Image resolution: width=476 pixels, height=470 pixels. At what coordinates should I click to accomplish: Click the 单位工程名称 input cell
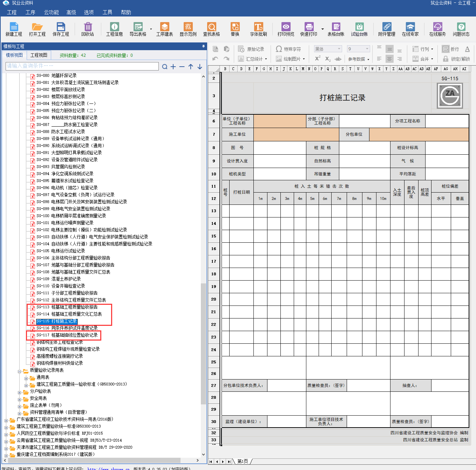click(x=280, y=121)
